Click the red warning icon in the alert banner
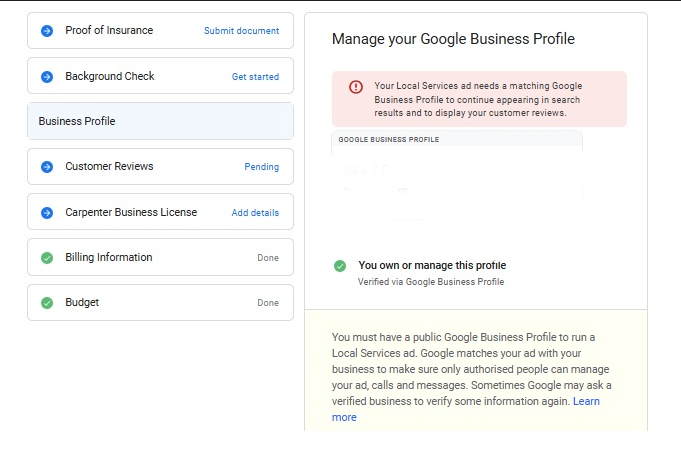Screen dimensions: 681x465 pos(356,87)
